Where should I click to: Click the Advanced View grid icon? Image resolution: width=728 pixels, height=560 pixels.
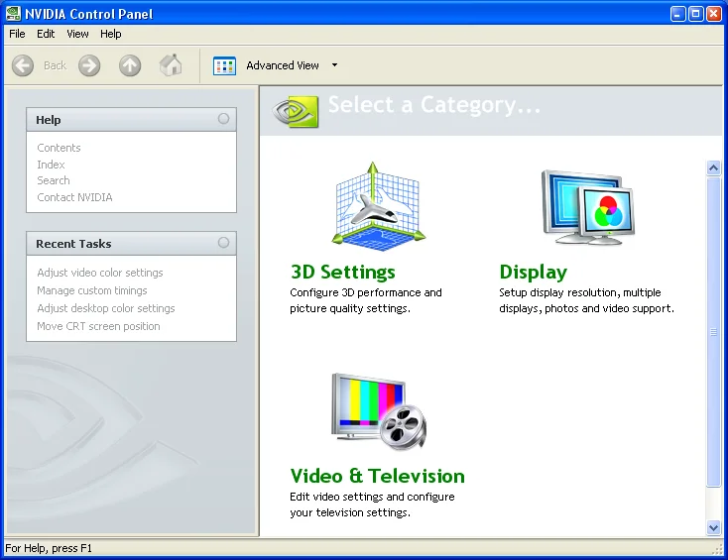tap(224, 65)
